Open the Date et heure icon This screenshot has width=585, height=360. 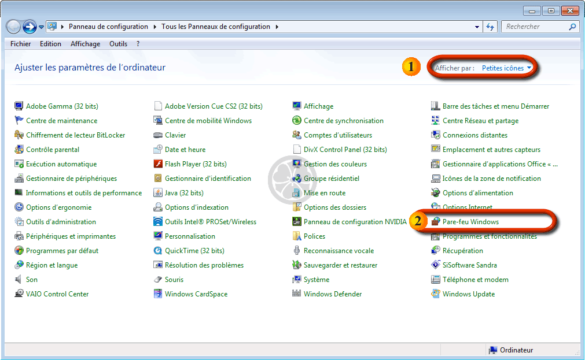158,150
